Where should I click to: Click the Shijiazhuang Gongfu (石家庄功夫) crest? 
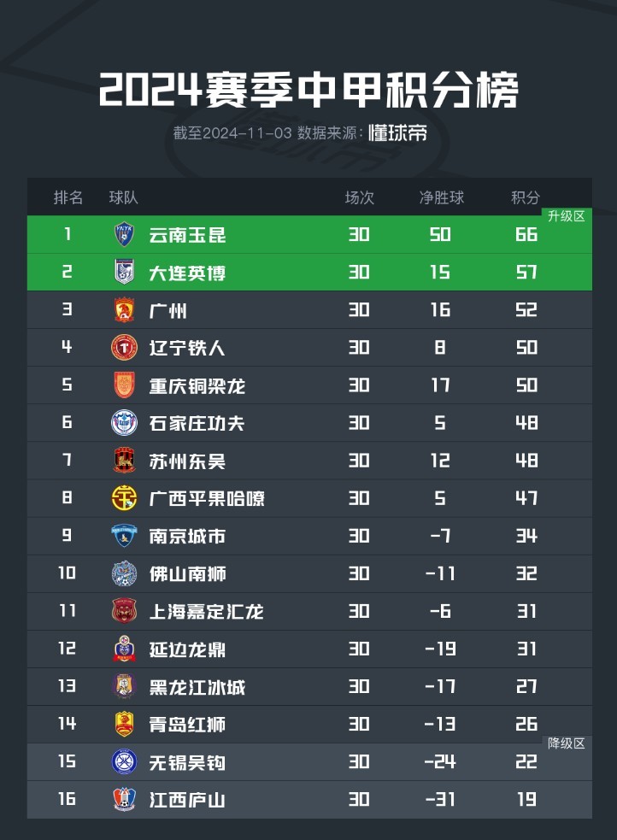click(x=125, y=422)
